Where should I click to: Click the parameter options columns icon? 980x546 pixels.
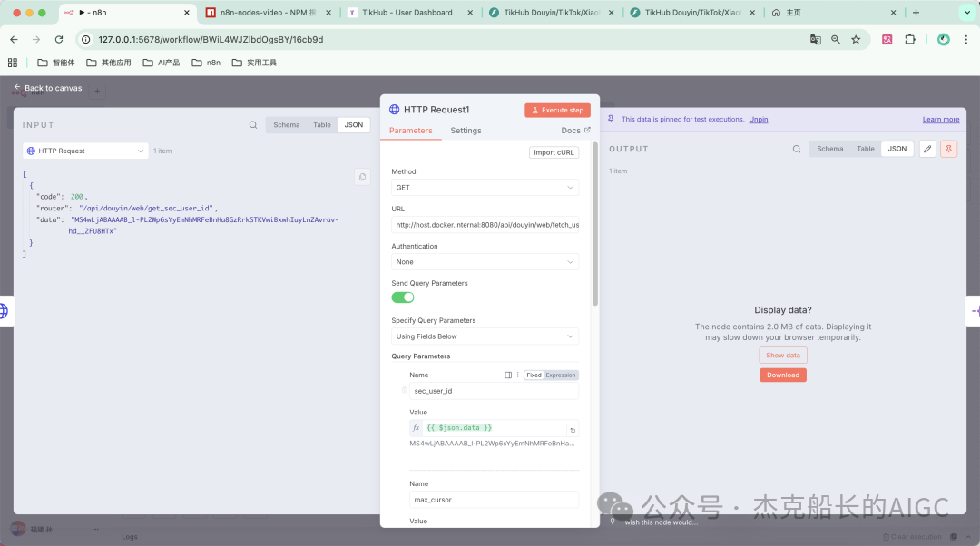[508, 375]
